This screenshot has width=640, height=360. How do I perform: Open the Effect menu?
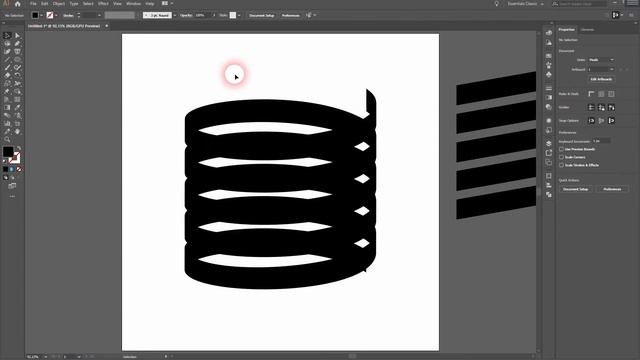[103, 4]
